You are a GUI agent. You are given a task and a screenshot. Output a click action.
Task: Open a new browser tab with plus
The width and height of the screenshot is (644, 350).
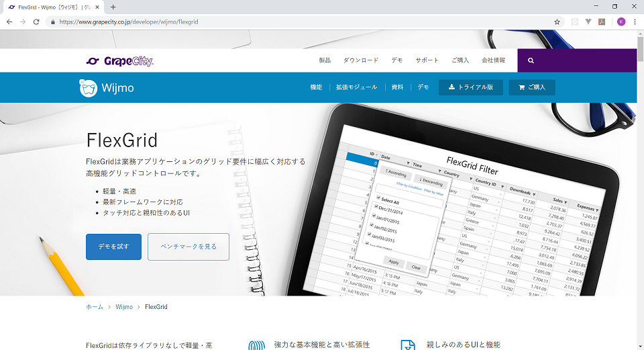(x=113, y=7)
